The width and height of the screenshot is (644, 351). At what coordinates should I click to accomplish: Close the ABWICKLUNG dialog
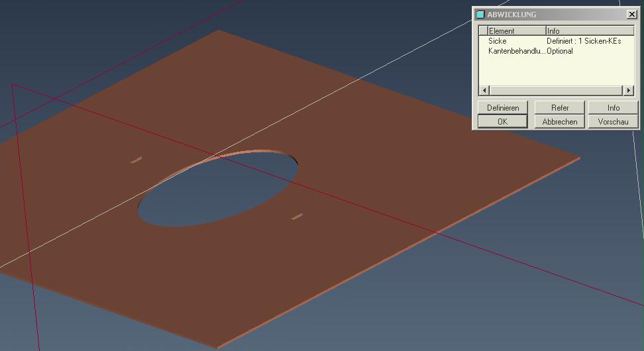click(x=631, y=15)
